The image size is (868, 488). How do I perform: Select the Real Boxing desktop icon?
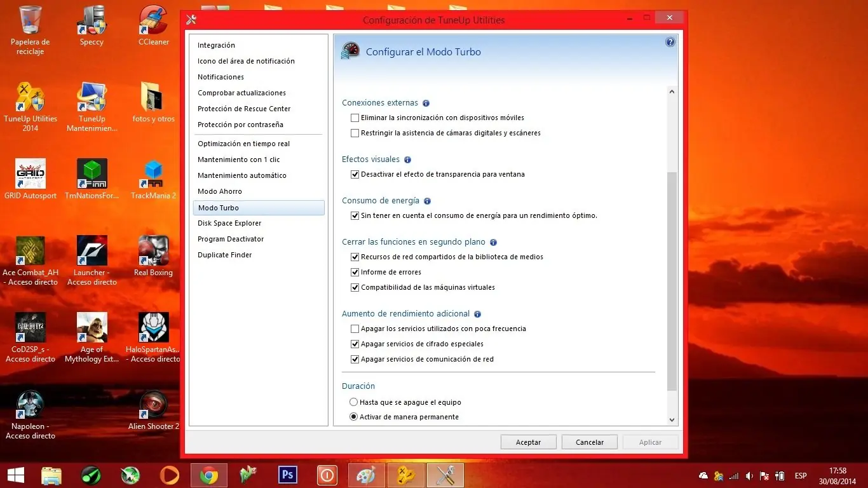(154, 257)
